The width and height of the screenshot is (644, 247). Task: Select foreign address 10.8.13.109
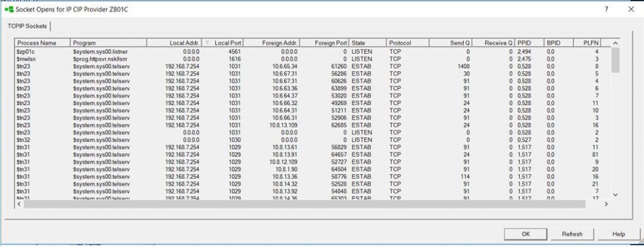(x=284, y=125)
